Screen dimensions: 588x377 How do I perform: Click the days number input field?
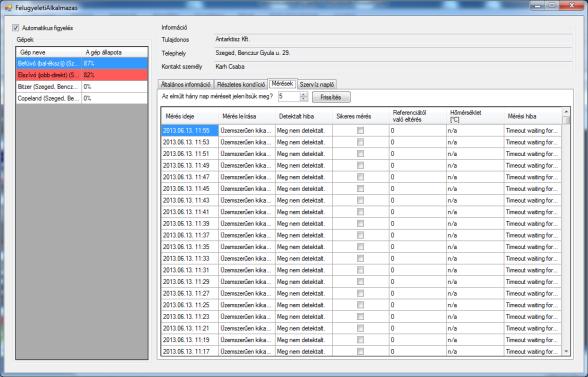pos(289,97)
